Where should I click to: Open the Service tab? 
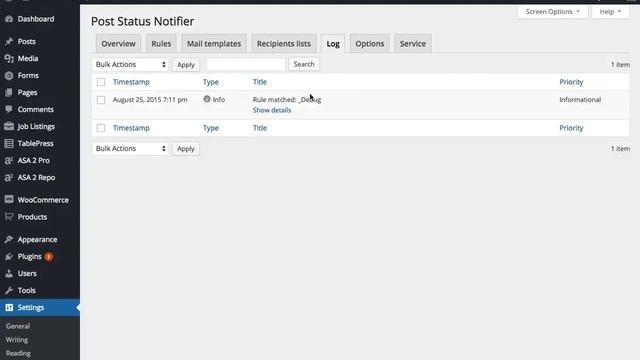click(413, 44)
